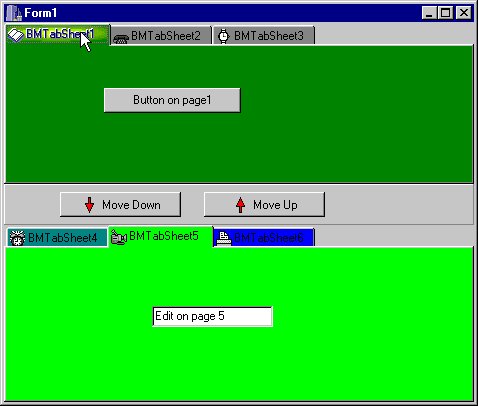Click the Move Up button

264,204
